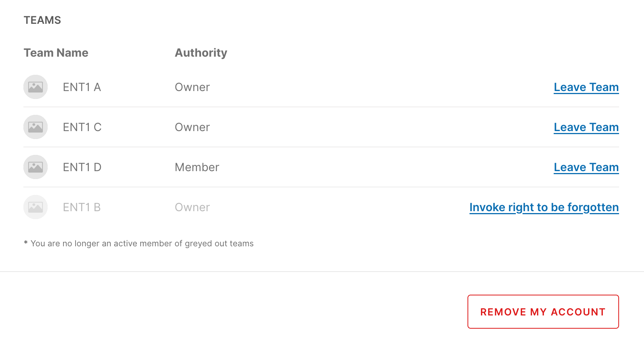Select the Team Name column header
This screenshot has width=644, height=340.
56,53
